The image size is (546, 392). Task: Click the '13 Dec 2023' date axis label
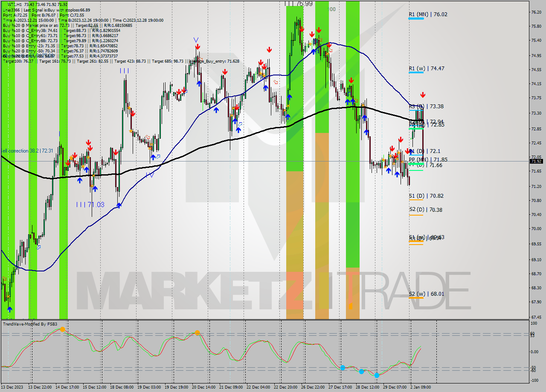point(11,387)
